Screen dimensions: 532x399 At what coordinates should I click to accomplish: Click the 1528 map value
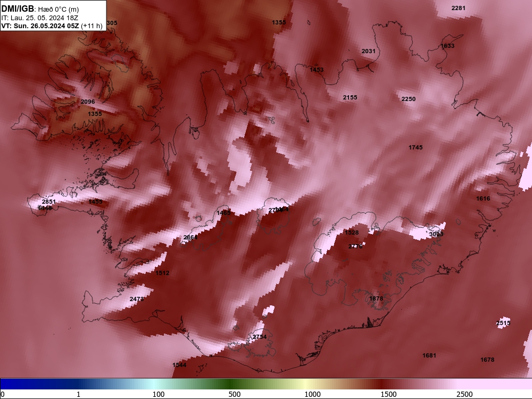pyautogui.click(x=352, y=233)
